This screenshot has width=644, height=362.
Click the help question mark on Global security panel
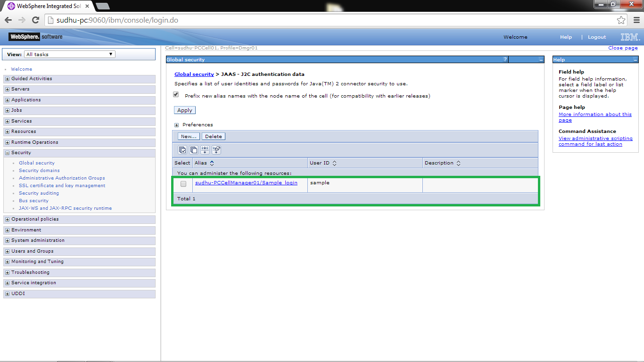pos(505,59)
